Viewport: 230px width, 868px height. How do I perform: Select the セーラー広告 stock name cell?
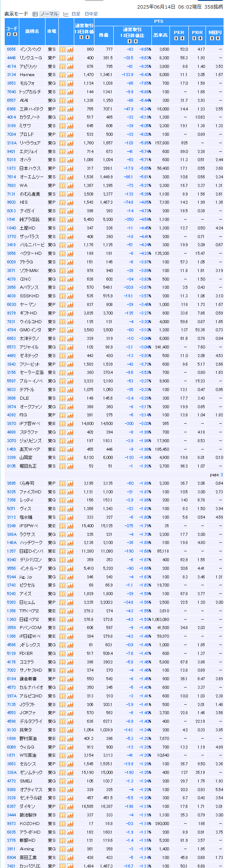coord(32,373)
